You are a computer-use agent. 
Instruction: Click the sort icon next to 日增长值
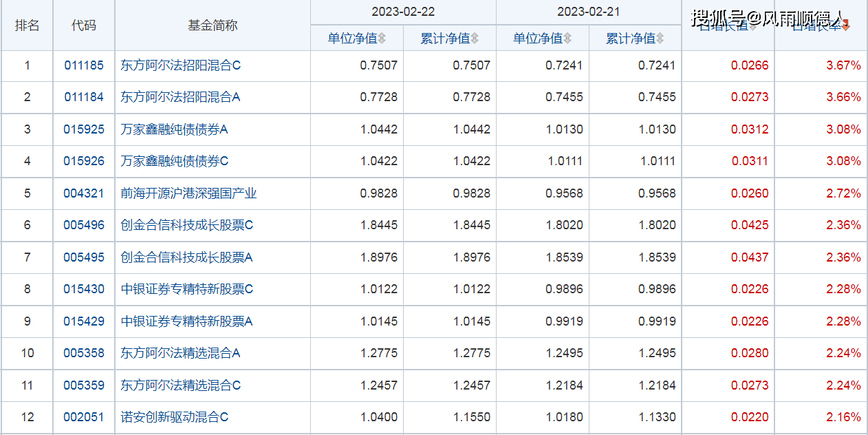[x=752, y=26]
